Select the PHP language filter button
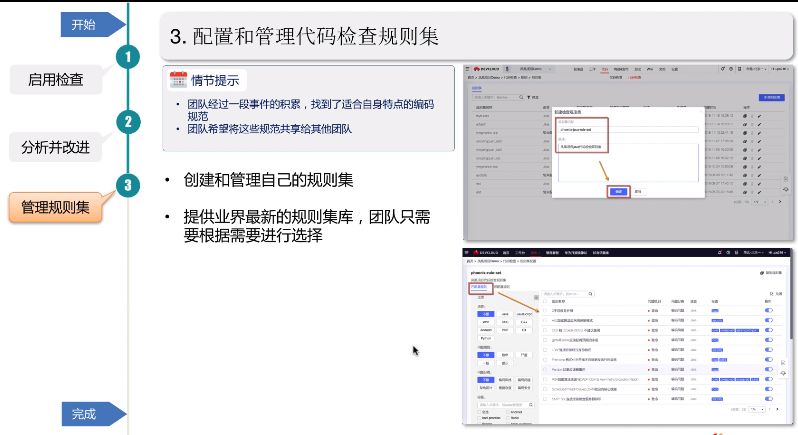The width and height of the screenshot is (798, 435). pos(505,330)
